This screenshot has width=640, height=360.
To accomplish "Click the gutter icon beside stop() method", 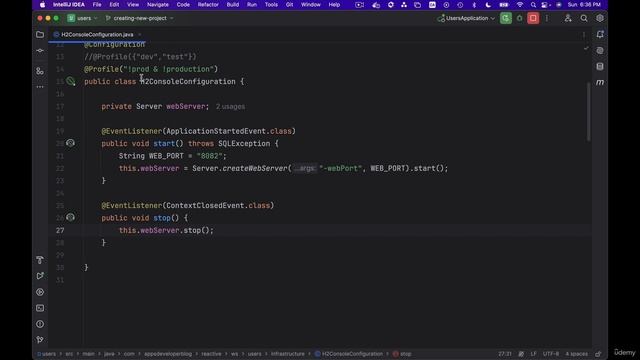I will click(x=70, y=218).
